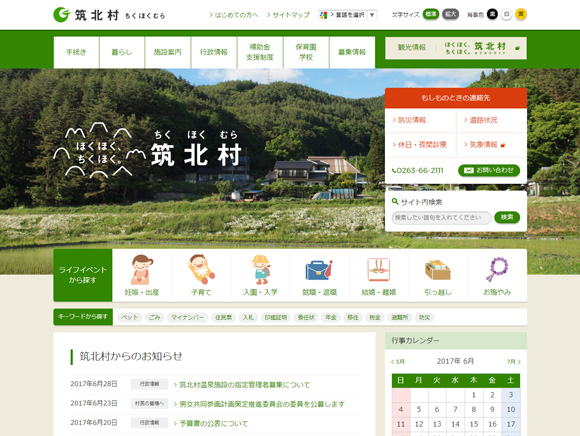Select June 15 in the calendar

click(474, 424)
